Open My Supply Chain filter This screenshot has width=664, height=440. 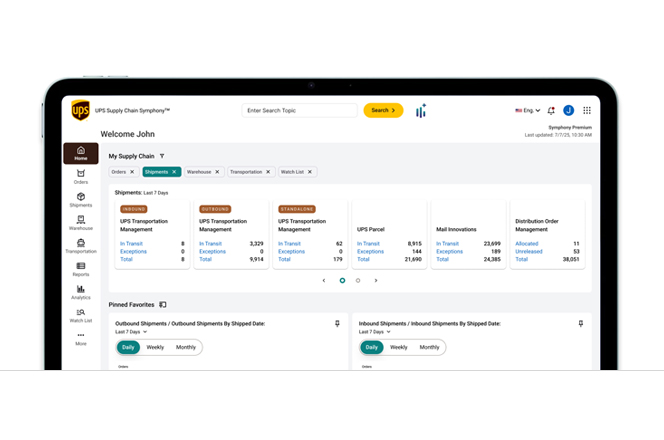162,156
